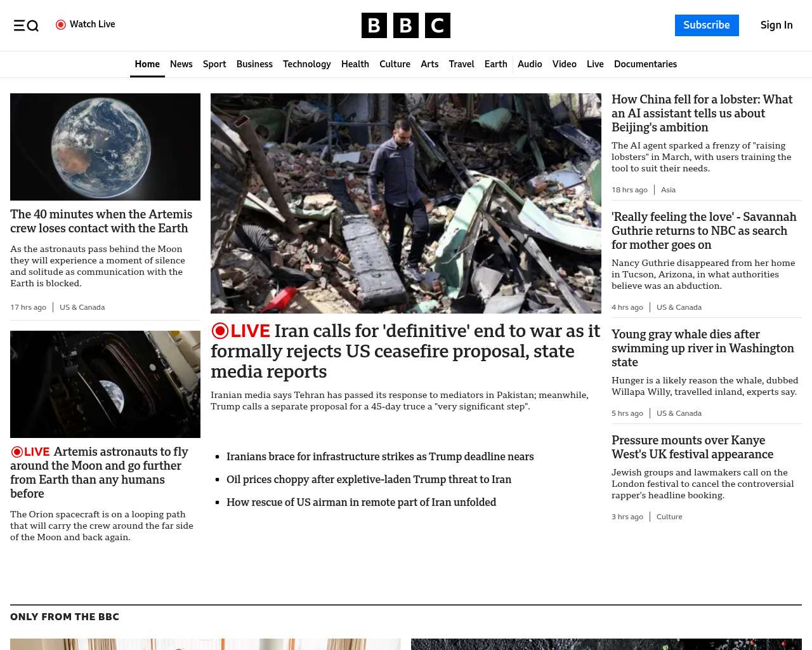Click the man walking through rubble photo
812x650 pixels.
[406, 203]
